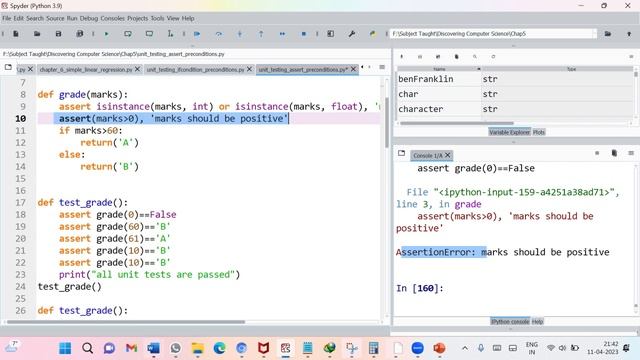Switch to unit_testing_ifcondition_preconditions.py tab
This screenshot has width=640, height=360.
click(x=196, y=70)
